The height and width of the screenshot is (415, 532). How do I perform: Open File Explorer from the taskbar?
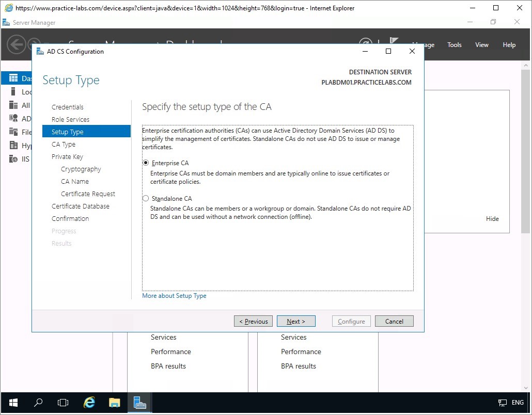coord(114,403)
